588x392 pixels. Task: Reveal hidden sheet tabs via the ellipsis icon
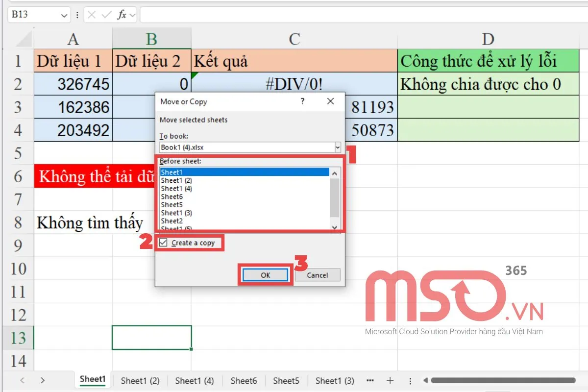370,380
